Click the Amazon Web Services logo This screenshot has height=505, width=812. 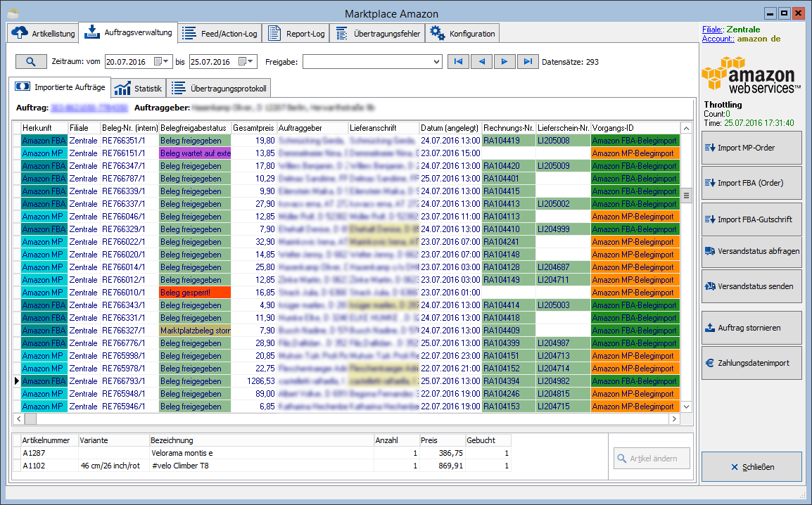(750, 75)
